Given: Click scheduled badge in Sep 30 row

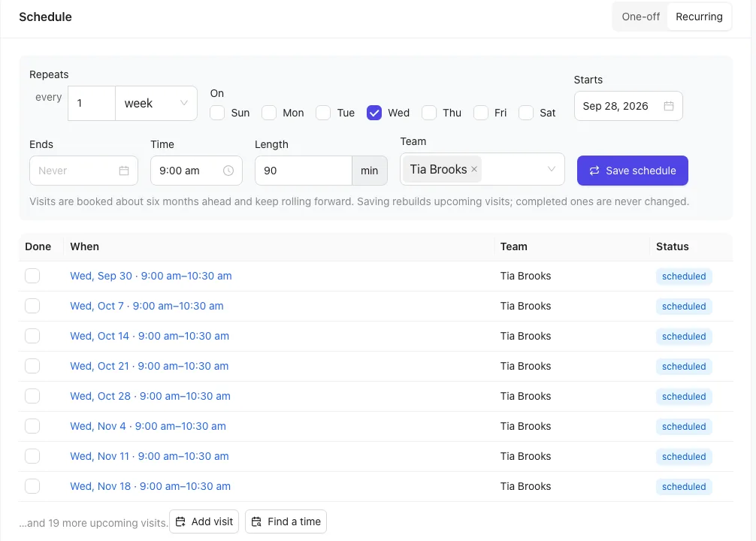Looking at the screenshot, I should 684,277.
